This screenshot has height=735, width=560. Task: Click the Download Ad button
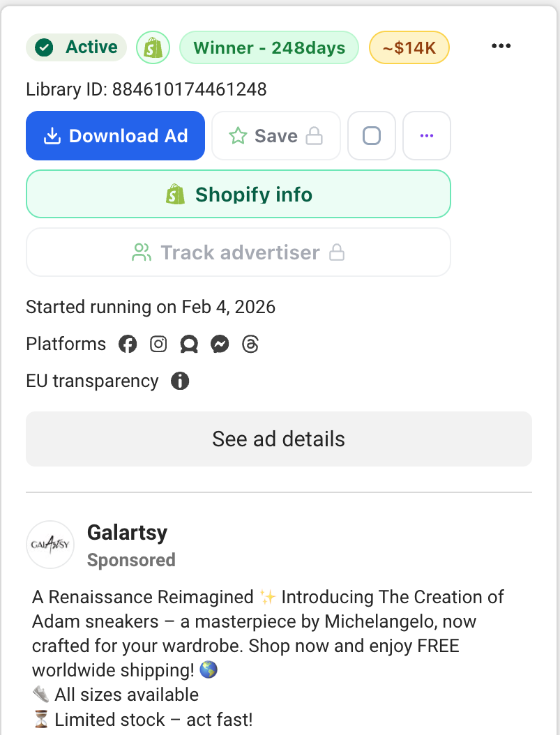115,135
